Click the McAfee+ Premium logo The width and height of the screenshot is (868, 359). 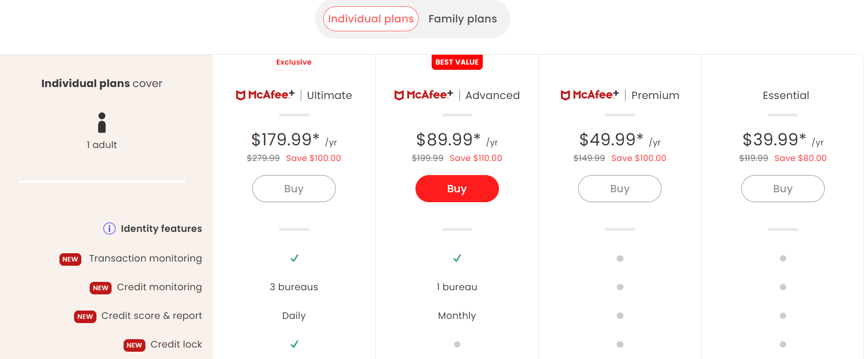point(590,95)
